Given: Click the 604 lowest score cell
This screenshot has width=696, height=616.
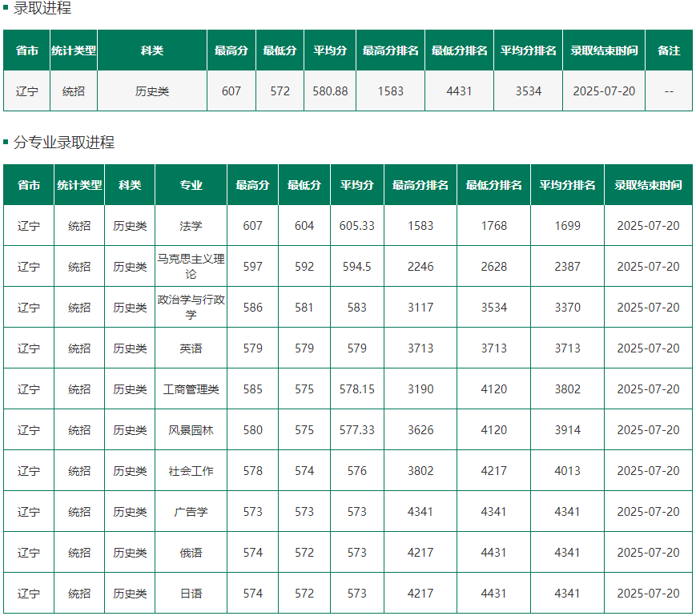Looking at the screenshot, I should [304, 226].
